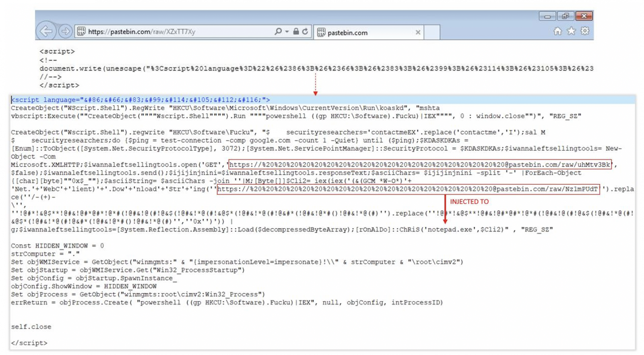Click the search magnifier in address bar

click(x=278, y=31)
